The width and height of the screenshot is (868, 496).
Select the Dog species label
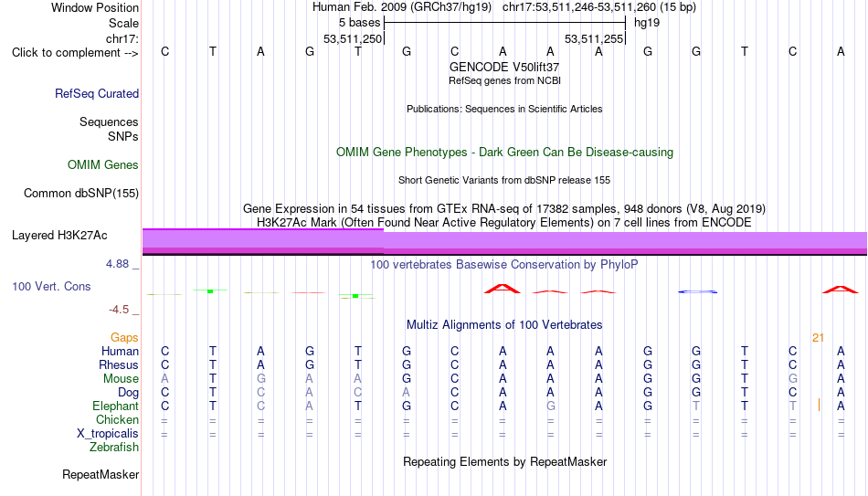coord(128,393)
